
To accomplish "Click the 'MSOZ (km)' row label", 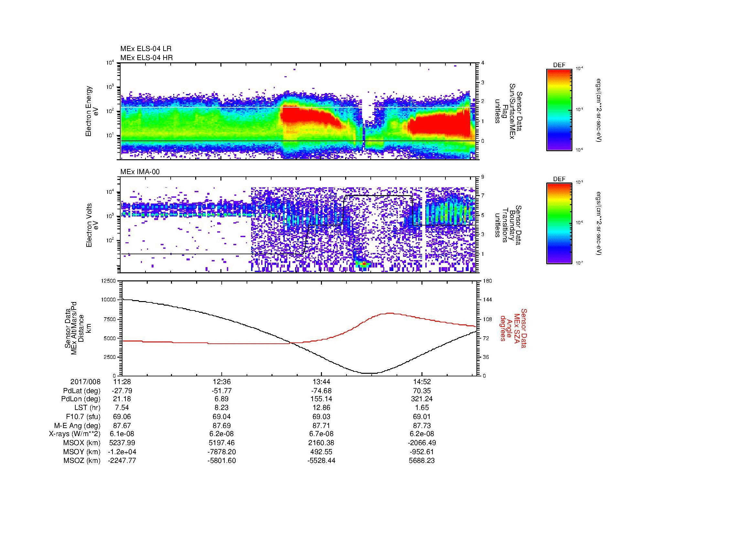I will click(82, 461).
